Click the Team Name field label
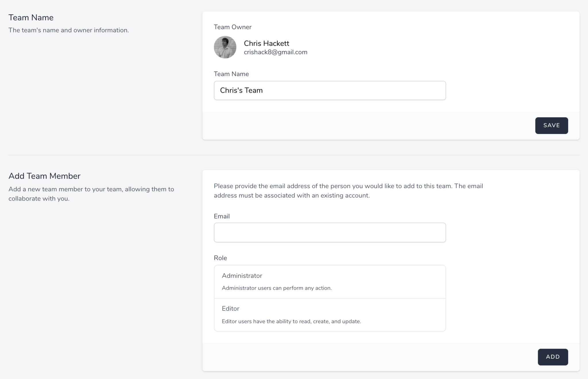The height and width of the screenshot is (379, 588). pos(231,74)
